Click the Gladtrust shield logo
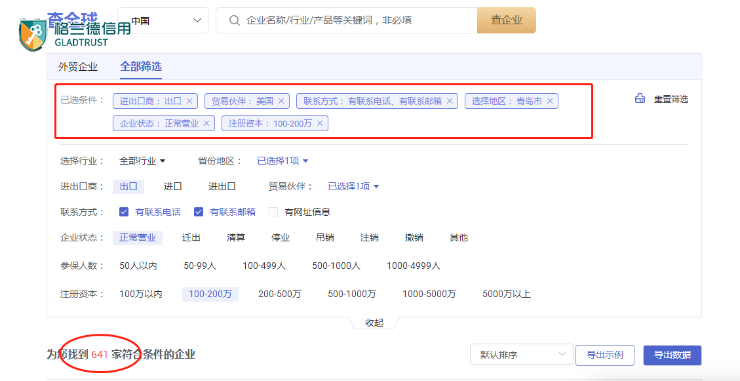 (x=33, y=35)
